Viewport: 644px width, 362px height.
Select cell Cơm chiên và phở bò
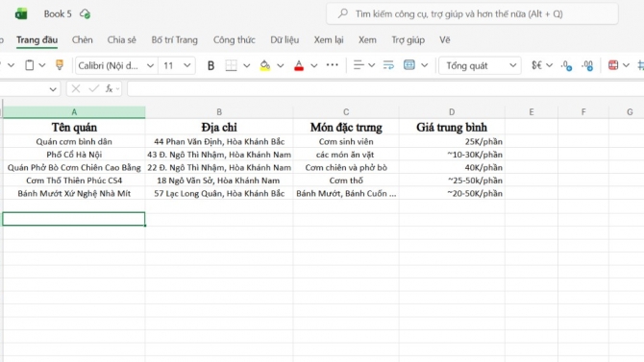click(x=346, y=167)
